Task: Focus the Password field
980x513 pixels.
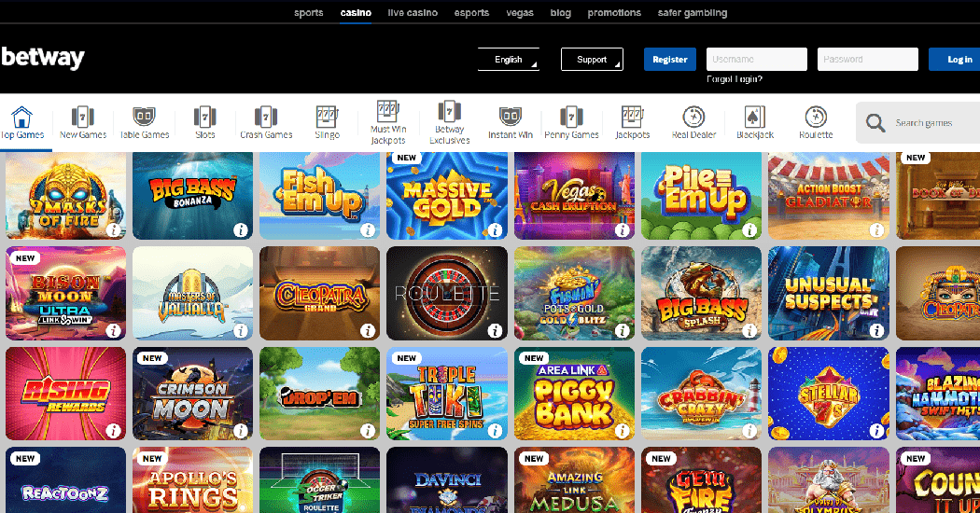Action: (867, 60)
